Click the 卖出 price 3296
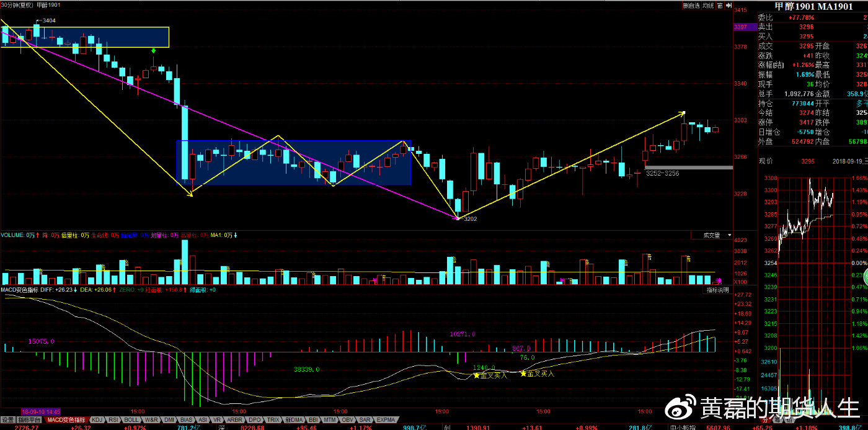The height and width of the screenshot is (430, 868). (x=806, y=27)
